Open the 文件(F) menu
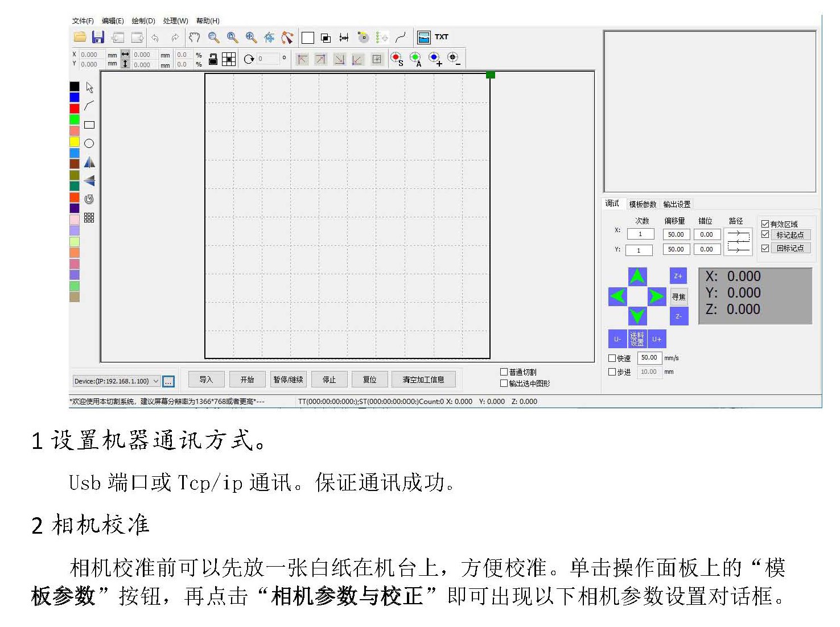The image size is (840, 627). click(83, 21)
